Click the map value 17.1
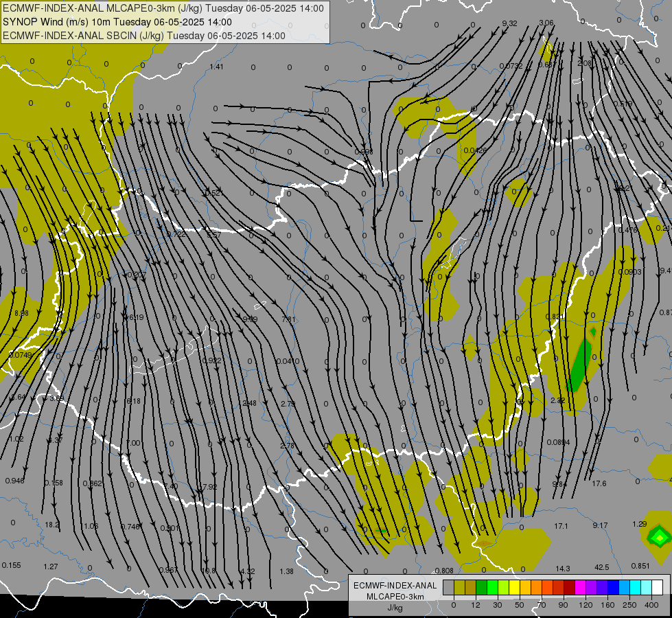Viewport: 672px width, 618px height. click(561, 526)
